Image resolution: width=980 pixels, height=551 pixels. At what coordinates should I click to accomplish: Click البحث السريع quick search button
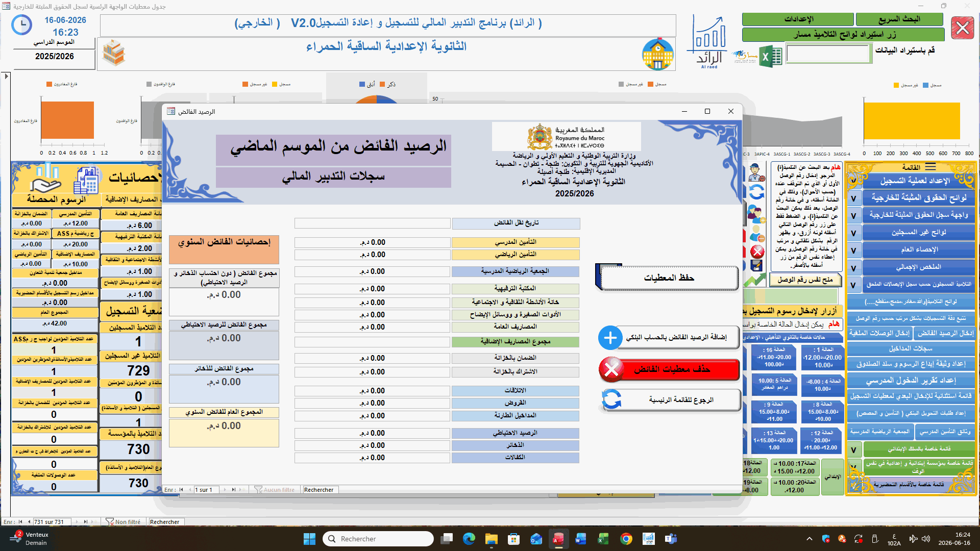click(899, 19)
